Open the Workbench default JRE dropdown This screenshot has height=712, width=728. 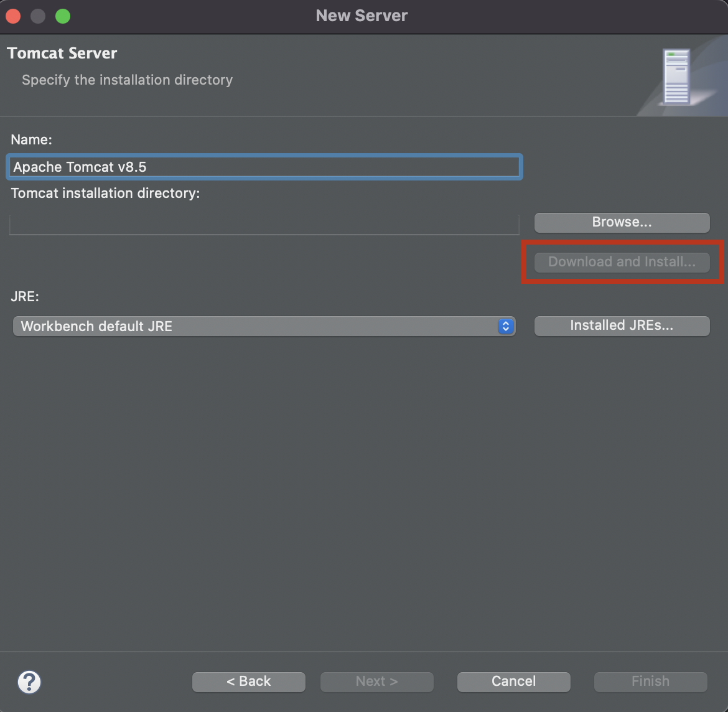point(264,326)
